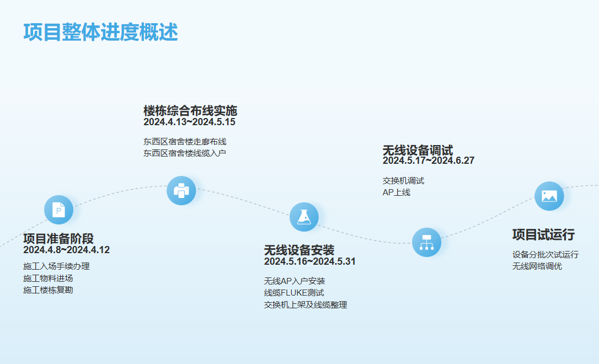599x364 pixels.
Task: Select the 无线设备调试 heading
Action: pyautogui.click(x=418, y=150)
